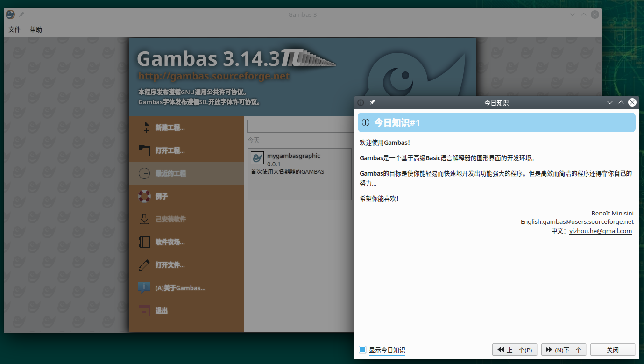The height and width of the screenshot is (364, 644).
Task: Select the info bubble icon for 关于Gambas
Action: click(x=143, y=287)
